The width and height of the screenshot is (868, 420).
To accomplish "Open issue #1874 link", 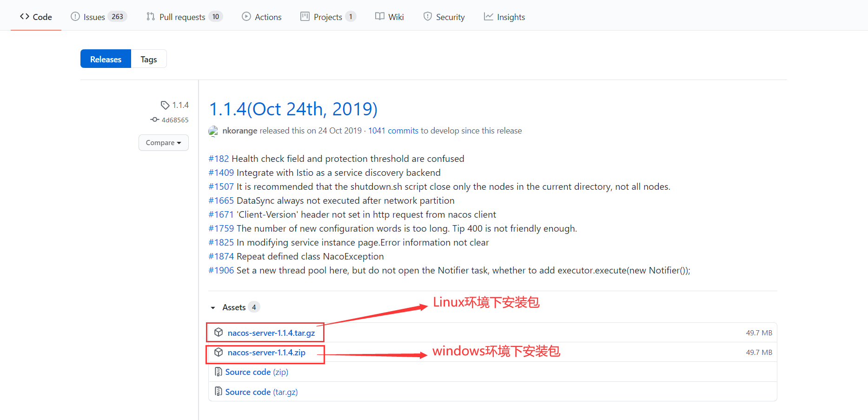I will click(221, 256).
